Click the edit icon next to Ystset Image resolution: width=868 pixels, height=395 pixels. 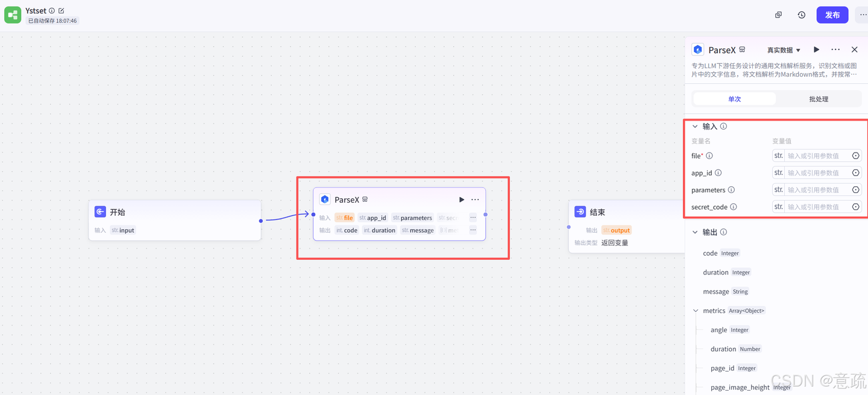click(61, 11)
